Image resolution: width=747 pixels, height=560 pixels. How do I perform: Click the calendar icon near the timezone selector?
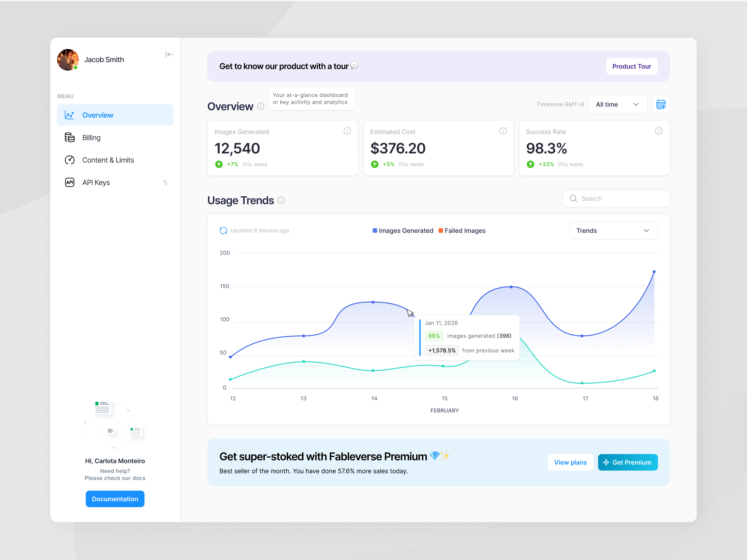tap(661, 104)
